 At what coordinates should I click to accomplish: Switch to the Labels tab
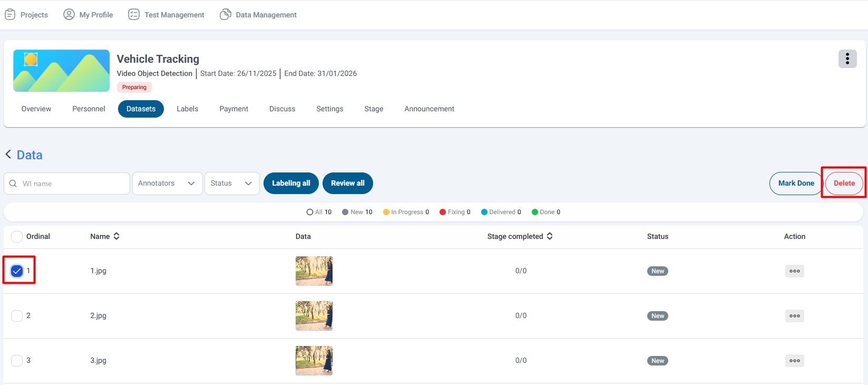[x=187, y=109]
